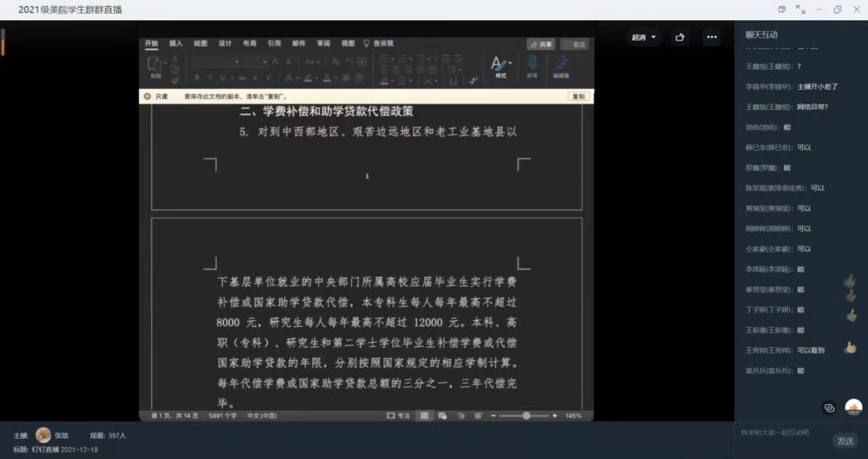The height and width of the screenshot is (459, 868).
Task: Toggle 专注 focus mode in status bar
Action: (x=398, y=416)
